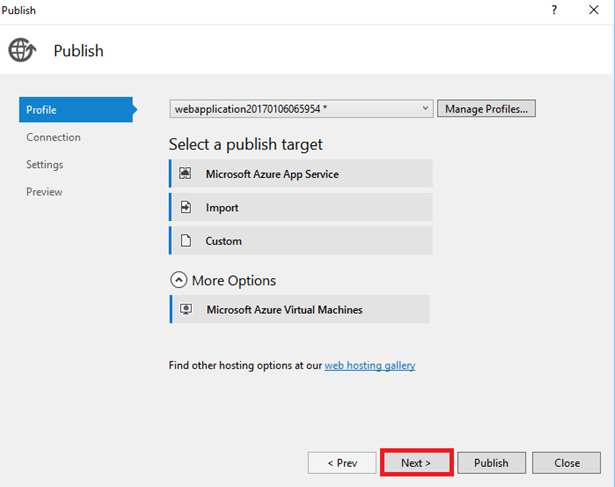Click the Microsoft Azure App Service icon
Image resolution: width=615 pixels, height=487 pixels.
[185, 173]
